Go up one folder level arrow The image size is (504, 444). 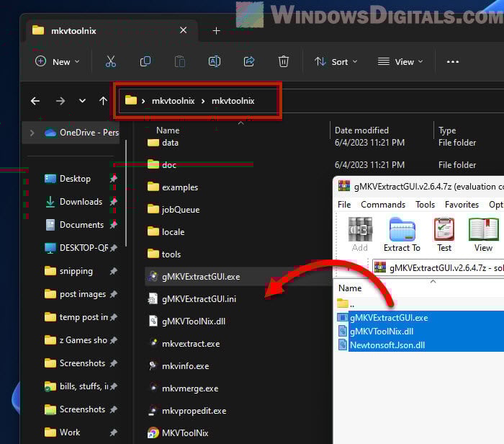[x=103, y=101]
